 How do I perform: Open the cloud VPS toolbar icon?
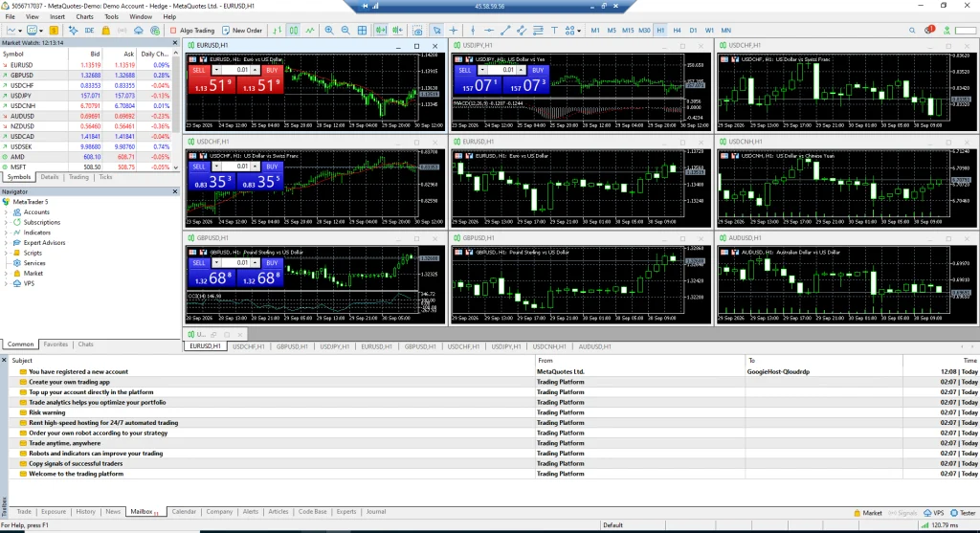pos(138,30)
